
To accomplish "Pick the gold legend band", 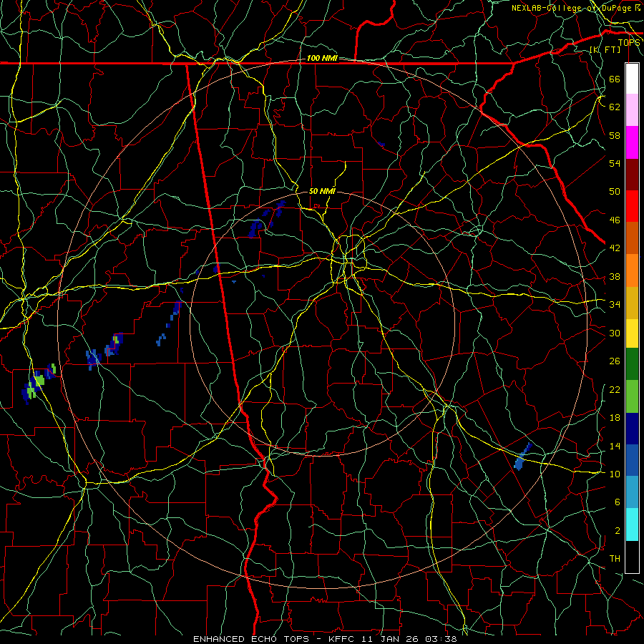I will click(x=632, y=303).
